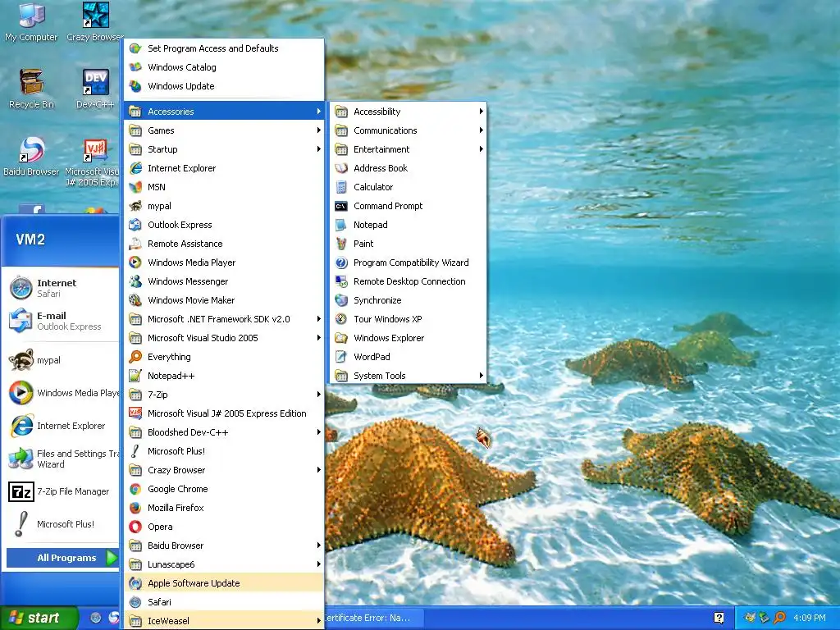Expand the Baidu Browser program folder

coord(225,546)
